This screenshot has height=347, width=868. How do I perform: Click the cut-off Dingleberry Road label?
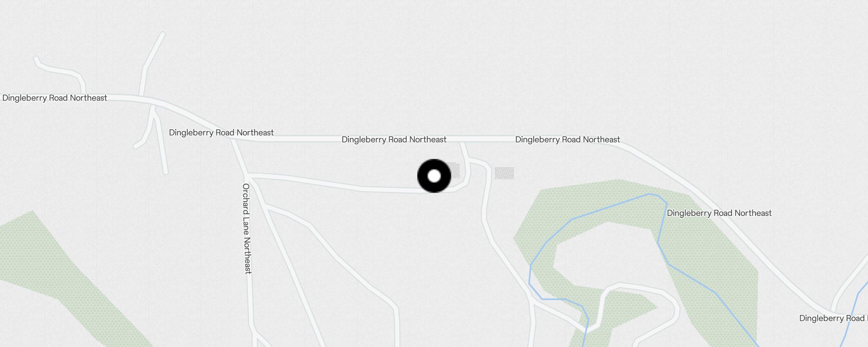[x=833, y=318]
